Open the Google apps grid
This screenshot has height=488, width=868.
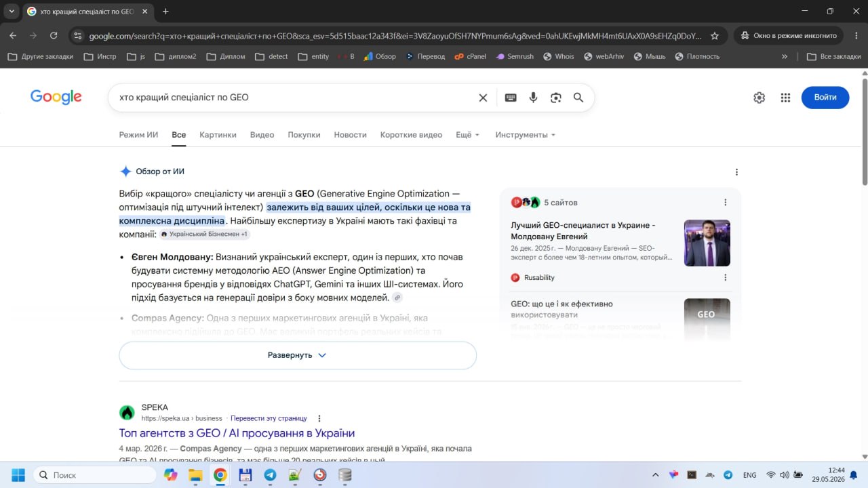pyautogui.click(x=785, y=98)
